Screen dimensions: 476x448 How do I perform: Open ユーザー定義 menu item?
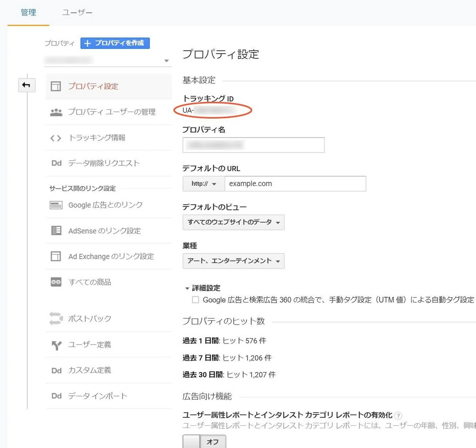coord(109,344)
